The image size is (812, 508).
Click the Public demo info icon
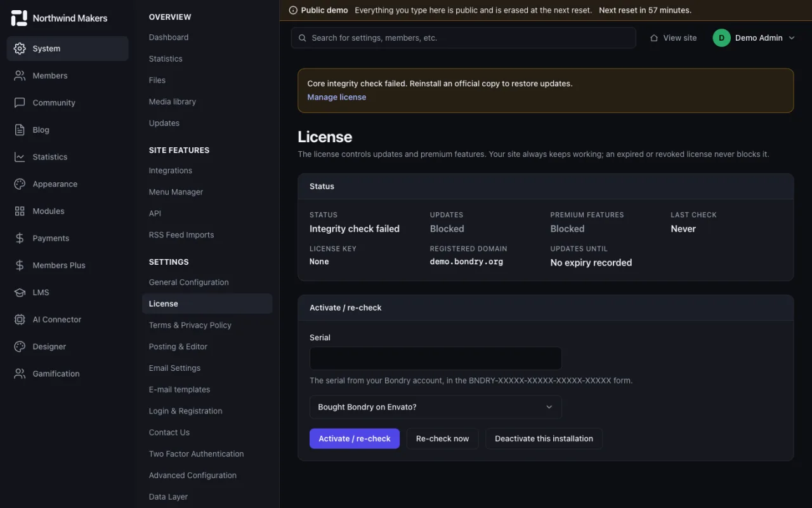click(293, 10)
